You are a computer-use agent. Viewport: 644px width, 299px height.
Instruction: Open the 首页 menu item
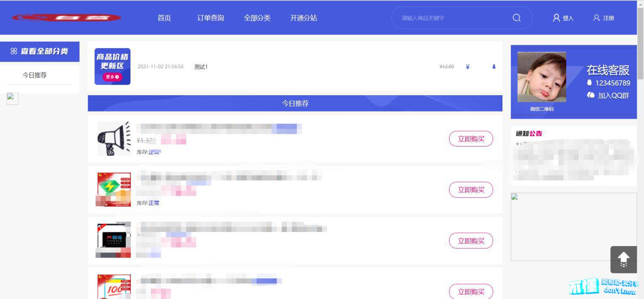click(x=164, y=18)
